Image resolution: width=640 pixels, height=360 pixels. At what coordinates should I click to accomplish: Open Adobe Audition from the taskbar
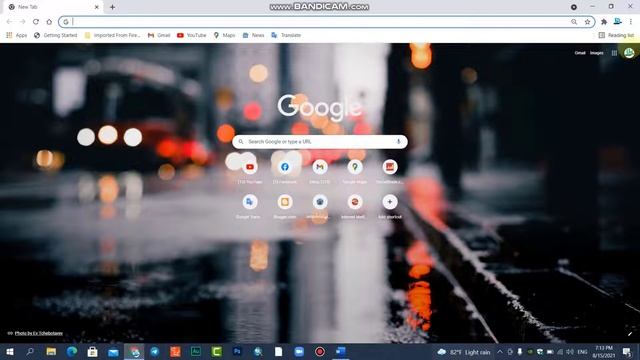tap(196, 351)
